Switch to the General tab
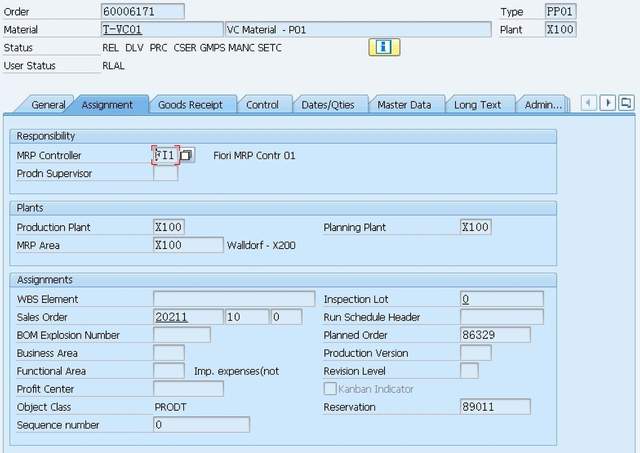This screenshot has width=640, height=453. pyautogui.click(x=47, y=104)
